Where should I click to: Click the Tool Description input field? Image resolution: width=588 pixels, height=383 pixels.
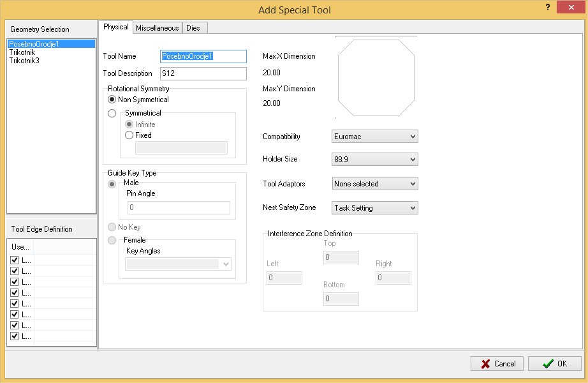203,73
